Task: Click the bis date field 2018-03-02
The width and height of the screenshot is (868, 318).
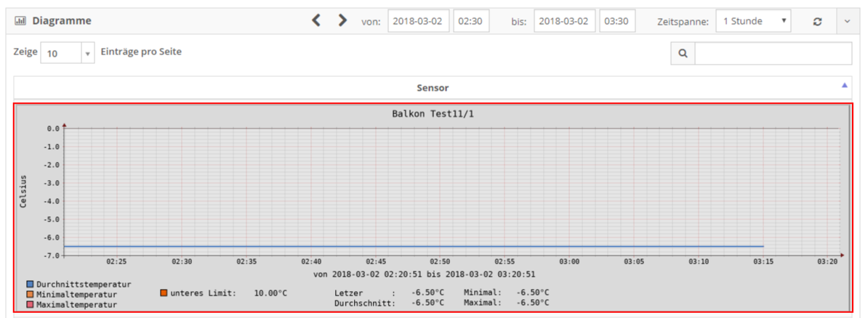Action: pos(565,21)
